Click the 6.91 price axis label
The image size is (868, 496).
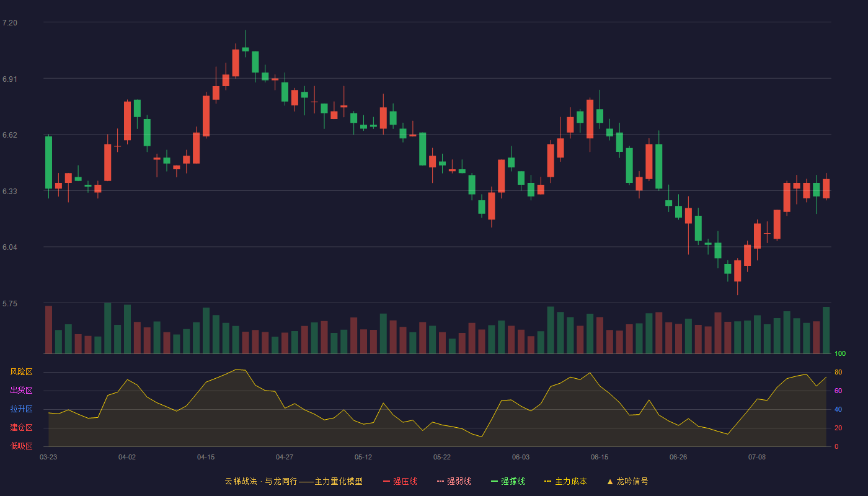(x=10, y=79)
